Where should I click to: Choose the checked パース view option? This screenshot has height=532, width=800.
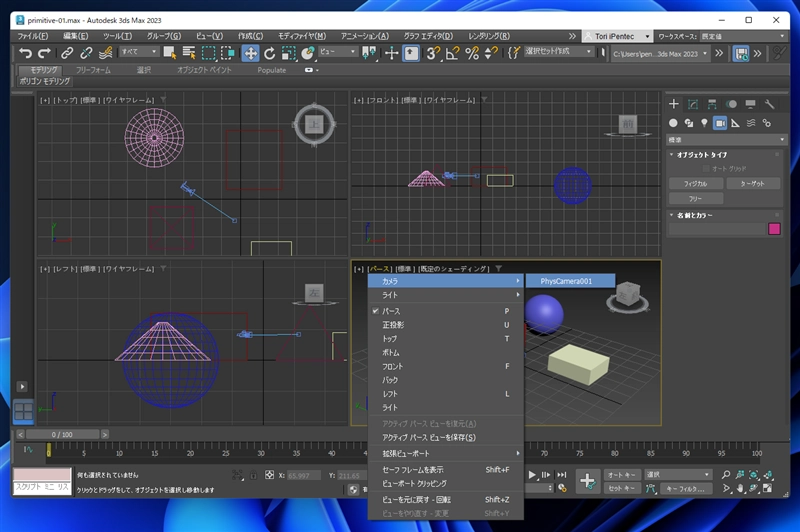(392, 311)
